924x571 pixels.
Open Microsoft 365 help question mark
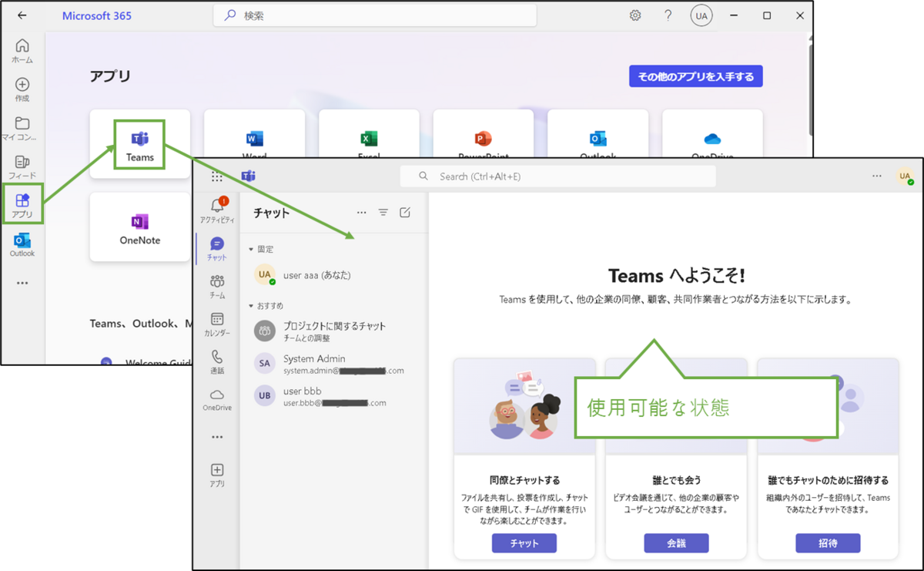coord(668,15)
